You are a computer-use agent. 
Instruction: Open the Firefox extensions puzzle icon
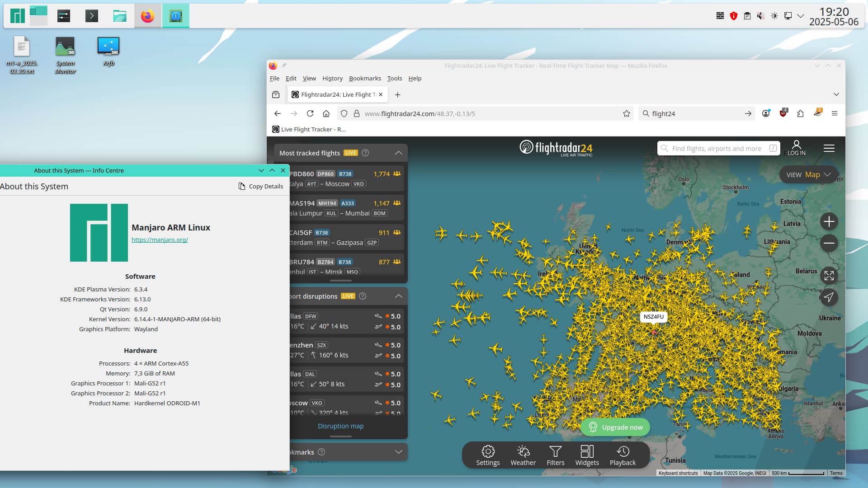click(x=800, y=114)
